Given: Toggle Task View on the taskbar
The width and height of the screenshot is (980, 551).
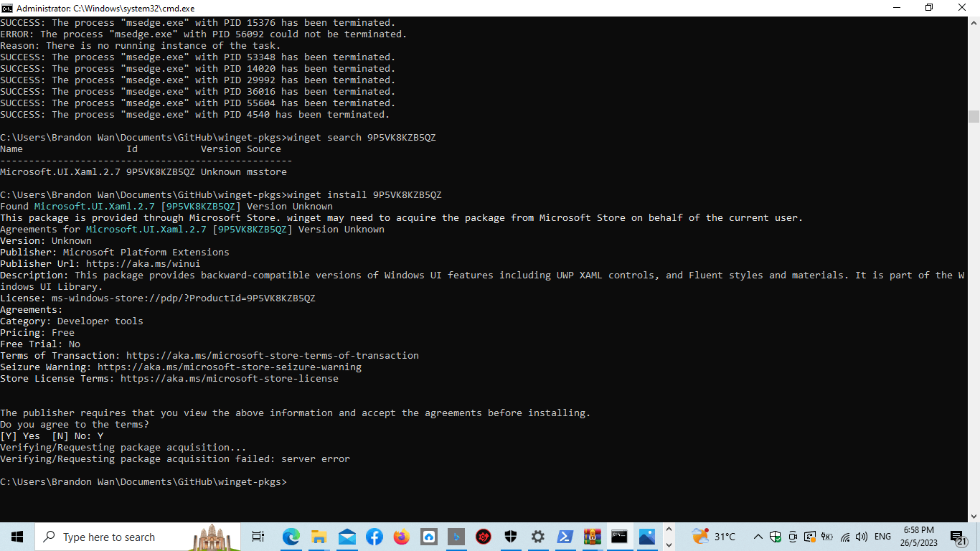Looking at the screenshot, I should (258, 536).
